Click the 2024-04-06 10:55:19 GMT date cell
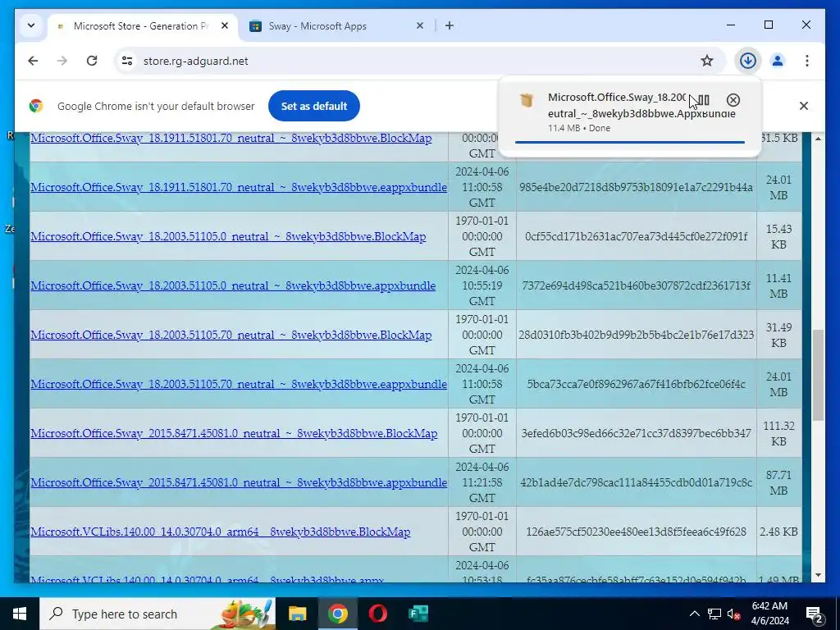The height and width of the screenshot is (630, 840). 482,286
